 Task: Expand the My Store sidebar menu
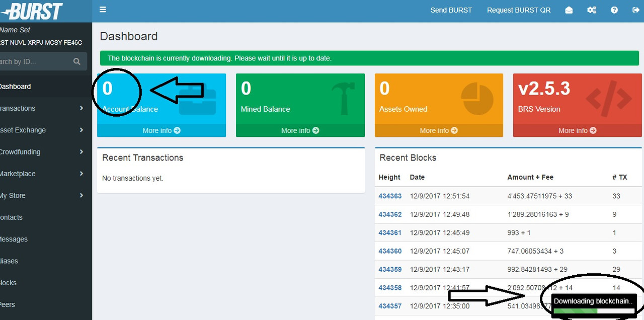click(x=46, y=195)
